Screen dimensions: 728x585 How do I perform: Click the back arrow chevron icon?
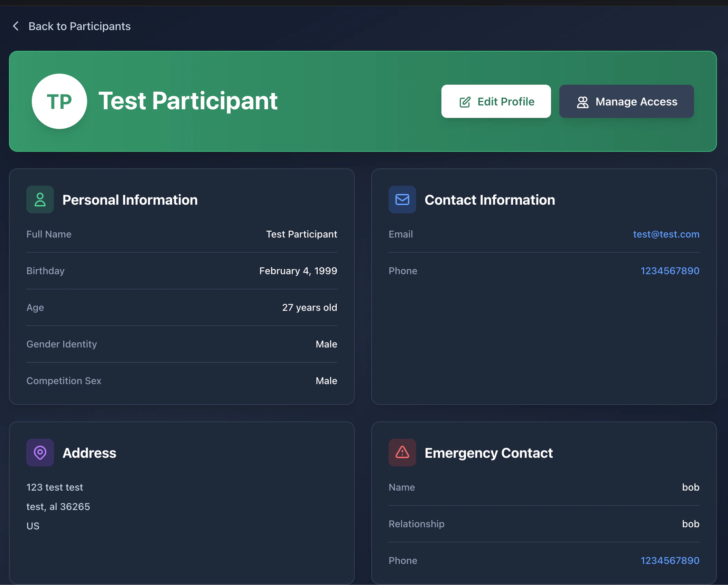tap(16, 26)
